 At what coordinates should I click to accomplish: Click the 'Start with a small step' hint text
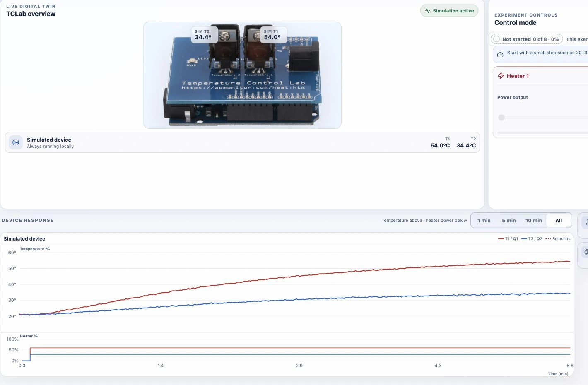click(x=547, y=53)
